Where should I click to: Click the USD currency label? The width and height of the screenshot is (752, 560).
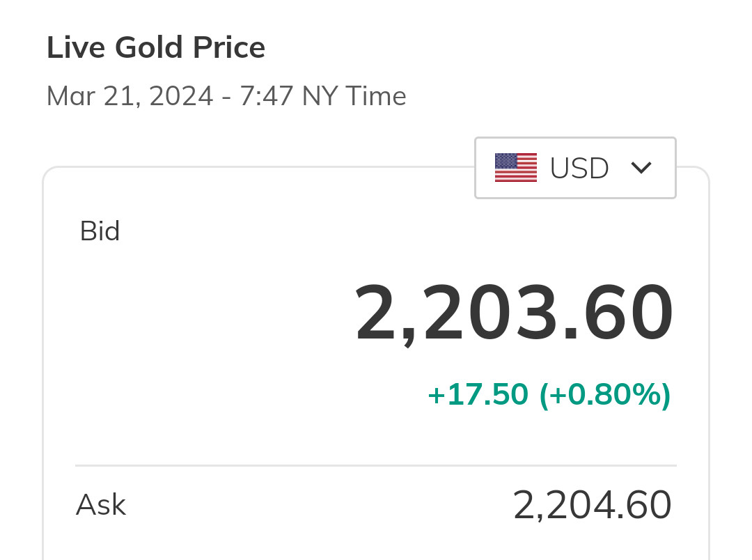click(x=579, y=168)
